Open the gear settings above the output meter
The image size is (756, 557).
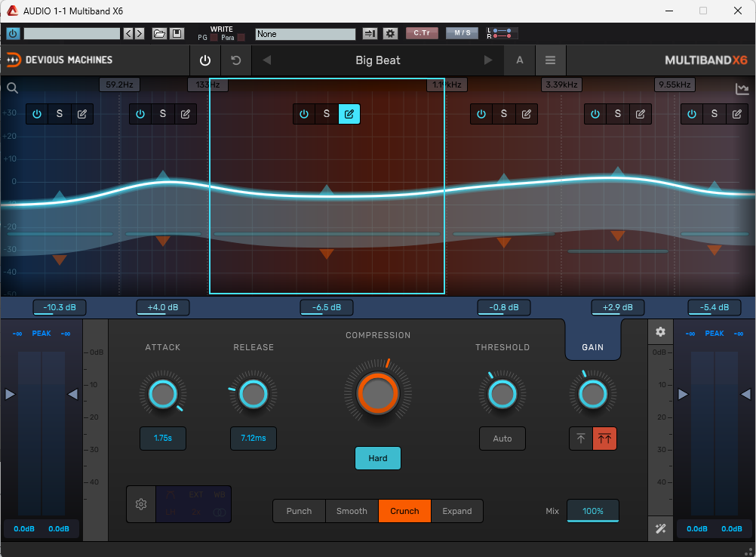coord(660,332)
